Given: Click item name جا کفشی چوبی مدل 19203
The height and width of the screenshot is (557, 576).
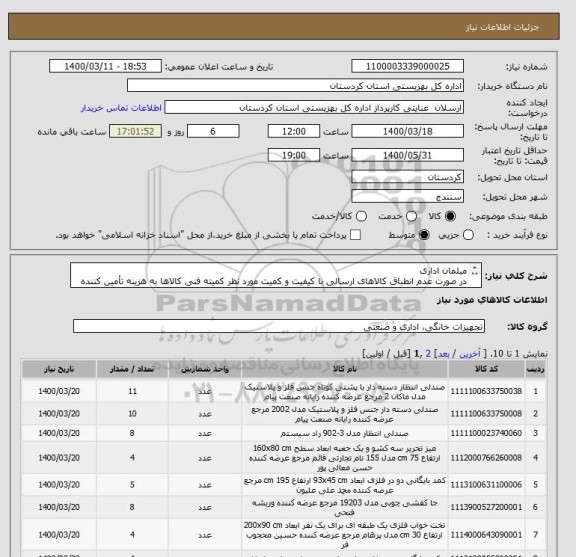Looking at the screenshot, I should tap(345, 507).
